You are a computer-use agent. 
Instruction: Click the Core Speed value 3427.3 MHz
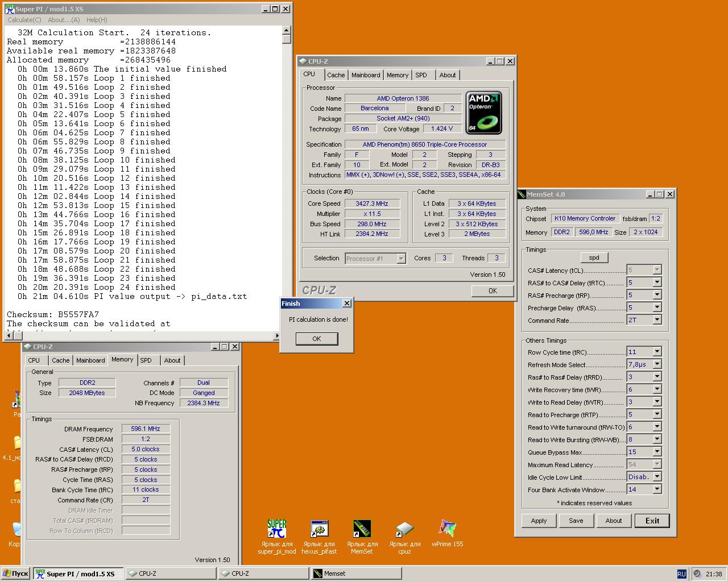pos(372,203)
